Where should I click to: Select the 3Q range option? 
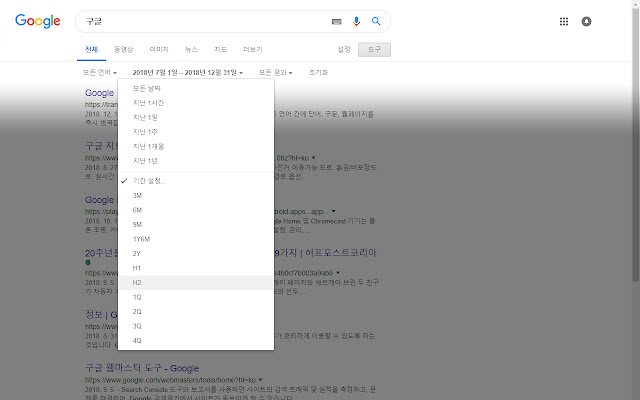196,326
